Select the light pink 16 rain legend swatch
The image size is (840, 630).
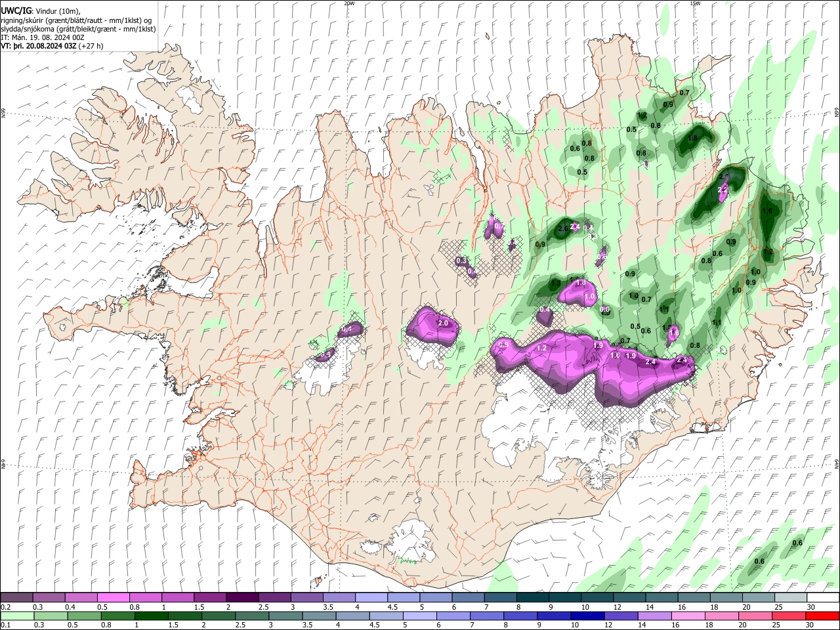(688, 616)
